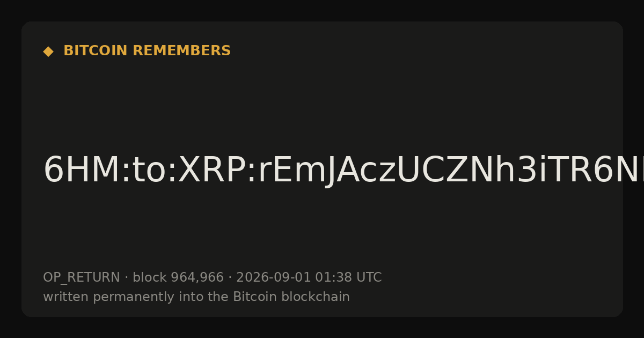Image resolution: width=644 pixels, height=338 pixels.
Task: Click the clipped right end of the message text
Action: tap(614, 171)
